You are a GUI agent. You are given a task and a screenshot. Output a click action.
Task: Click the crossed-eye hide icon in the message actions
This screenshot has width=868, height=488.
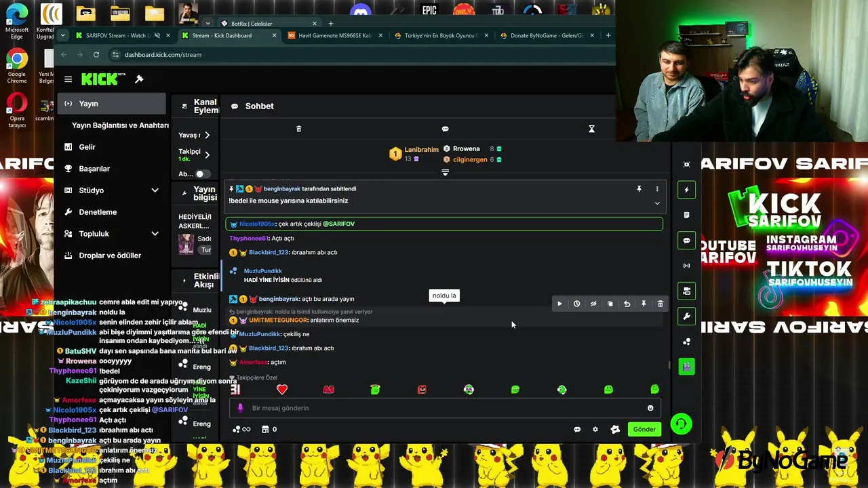click(x=593, y=304)
